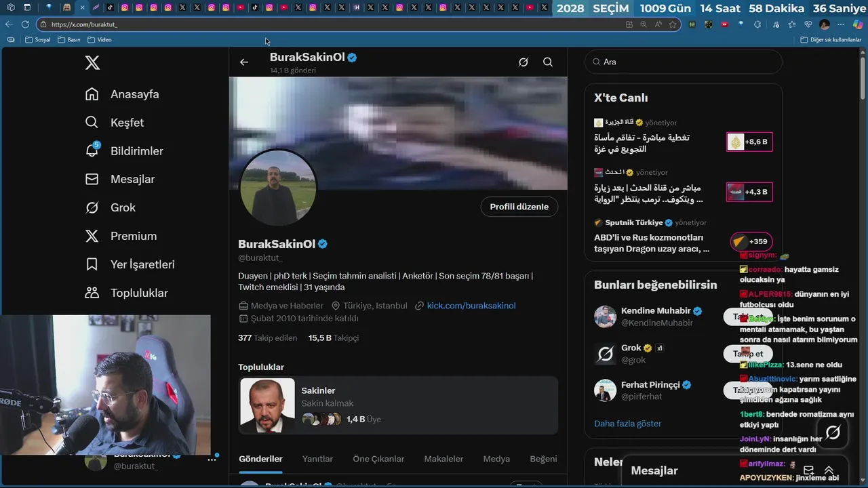Open Yer İşaretleri bookmarks

pos(130,265)
